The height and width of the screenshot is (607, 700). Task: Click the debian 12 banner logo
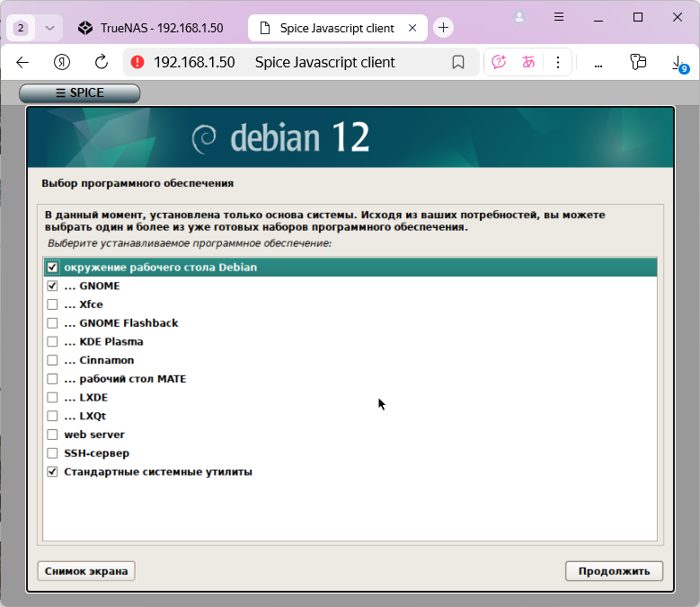280,137
